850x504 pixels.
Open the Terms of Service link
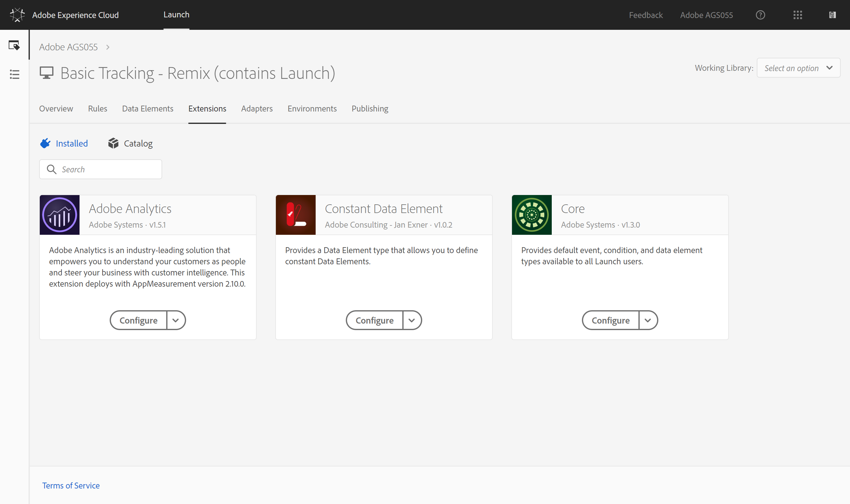tap(71, 485)
